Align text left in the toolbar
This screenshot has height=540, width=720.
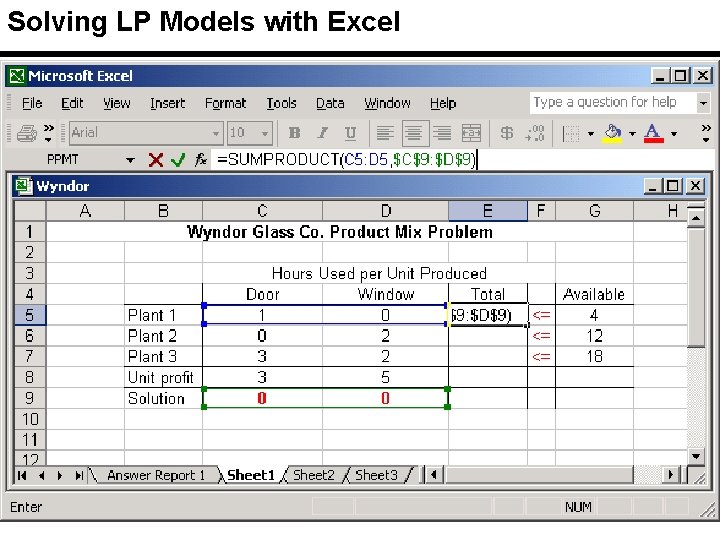coord(385,133)
